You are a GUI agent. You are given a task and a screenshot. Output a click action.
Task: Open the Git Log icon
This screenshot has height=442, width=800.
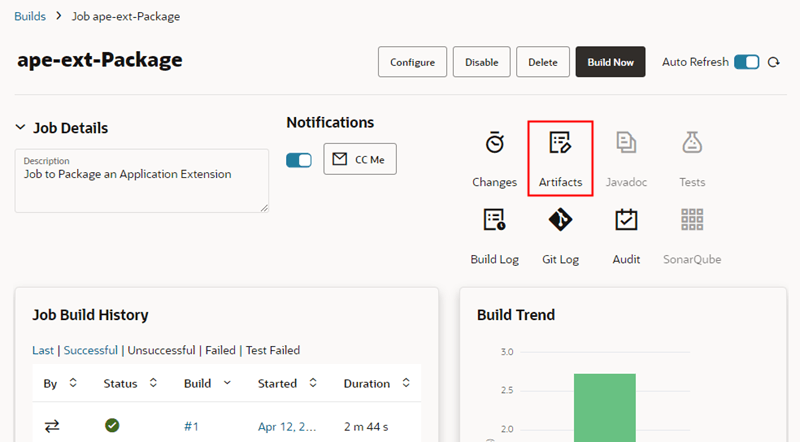pyautogui.click(x=560, y=220)
